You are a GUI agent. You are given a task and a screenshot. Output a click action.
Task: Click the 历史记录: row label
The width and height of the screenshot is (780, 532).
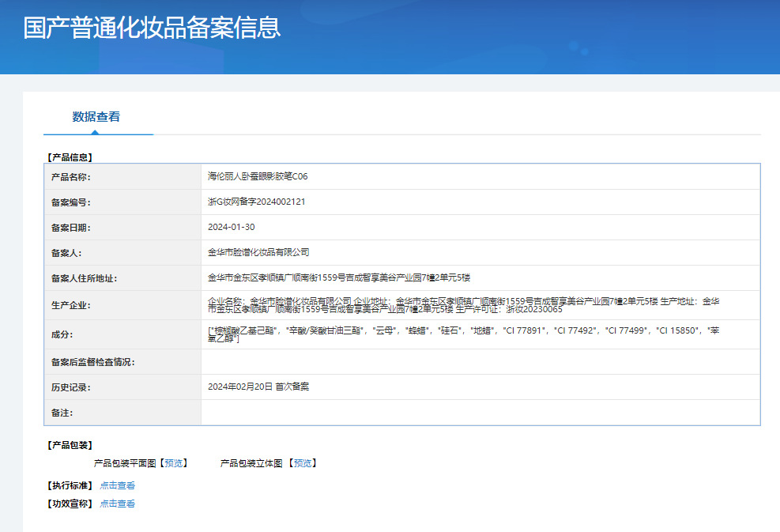(x=70, y=387)
